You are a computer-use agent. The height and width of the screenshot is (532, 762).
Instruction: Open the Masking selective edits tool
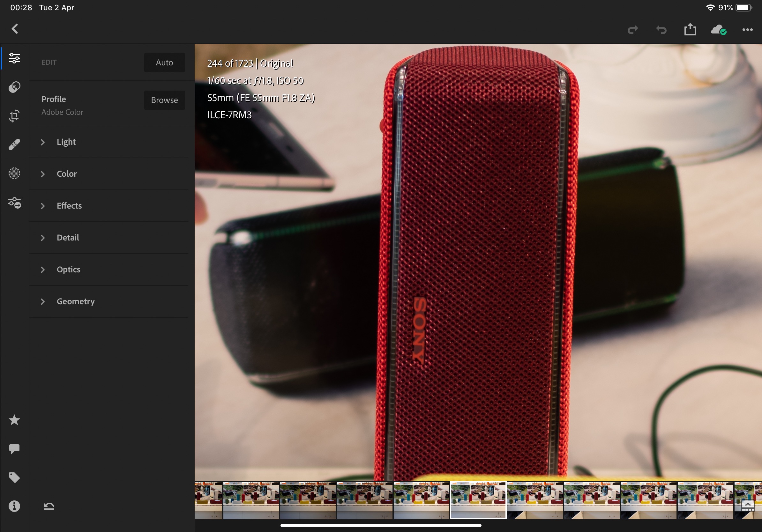(14, 173)
